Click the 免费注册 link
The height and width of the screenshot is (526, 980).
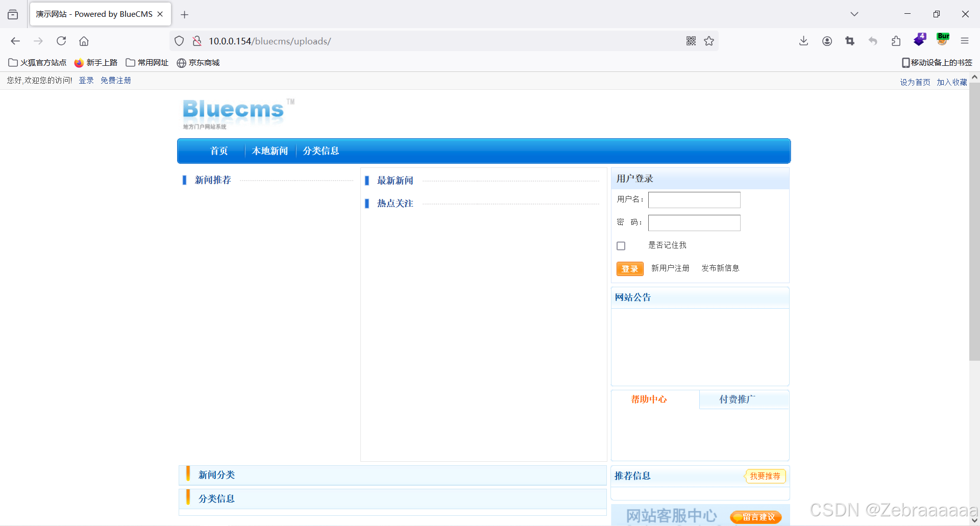tap(116, 80)
